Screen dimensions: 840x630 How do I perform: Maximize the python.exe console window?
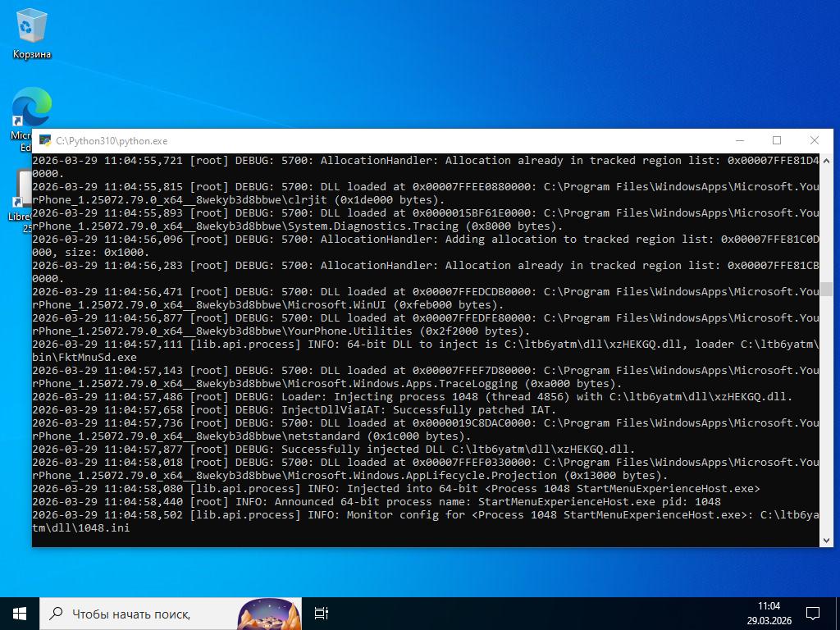[x=777, y=140]
